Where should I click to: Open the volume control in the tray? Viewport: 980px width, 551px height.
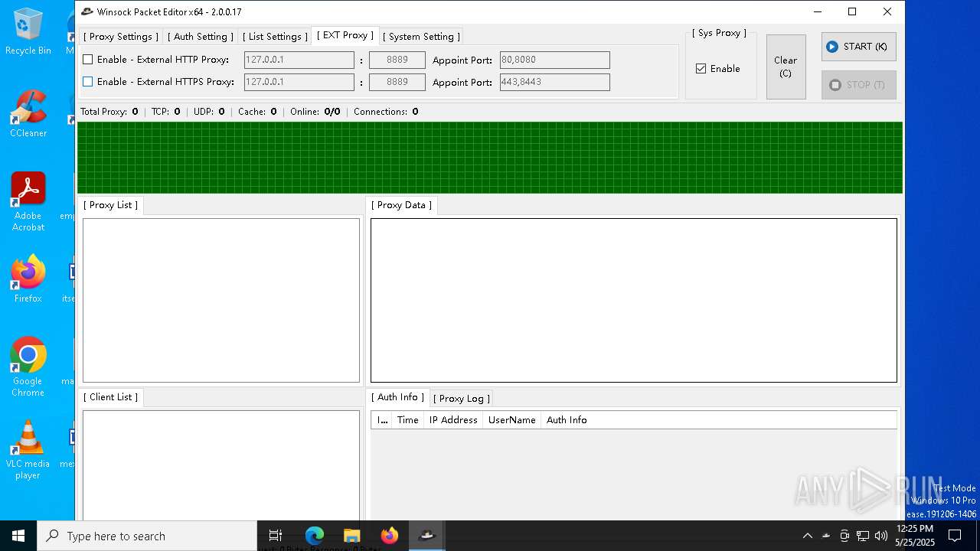coord(881,536)
